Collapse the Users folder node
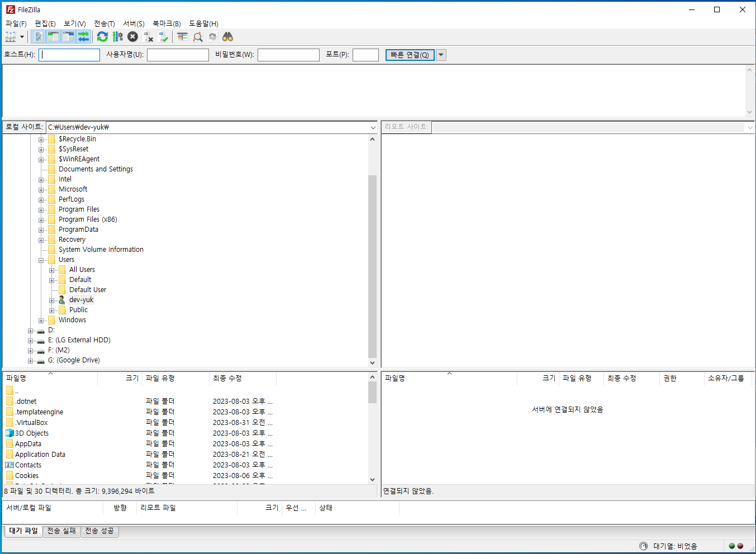The width and height of the screenshot is (756, 554). 41,260
